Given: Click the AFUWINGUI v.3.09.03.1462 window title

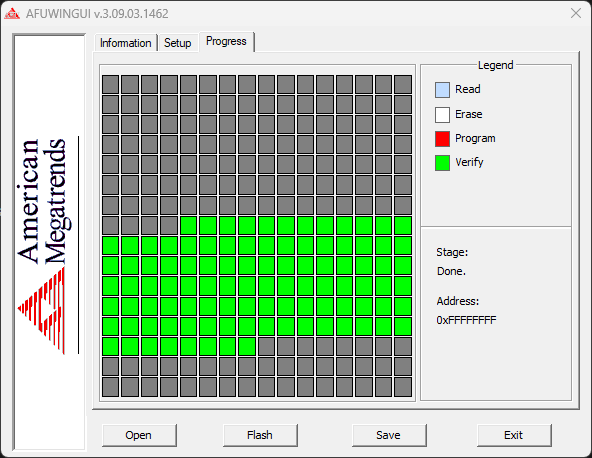Looking at the screenshot, I should [97, 14].
